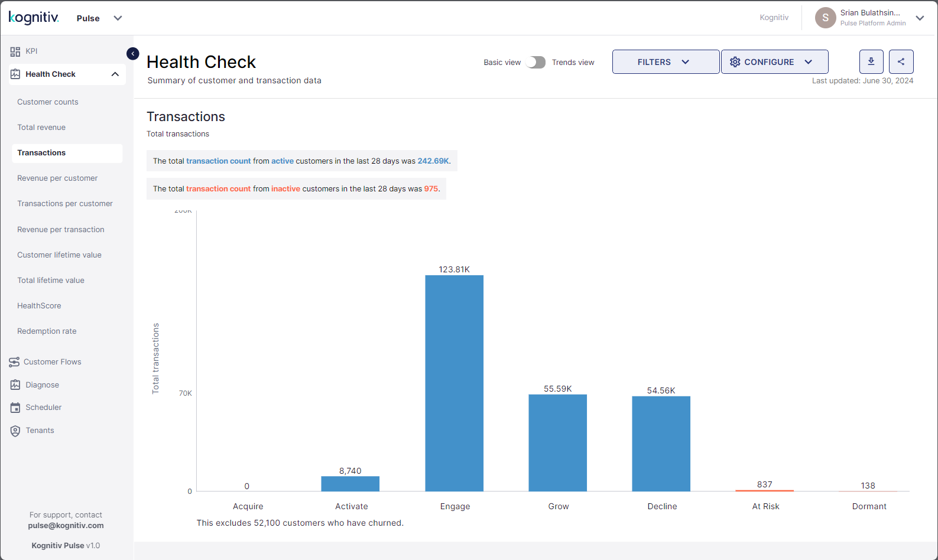
Task: Open the Customer Flows page
Action: [53, 362]
